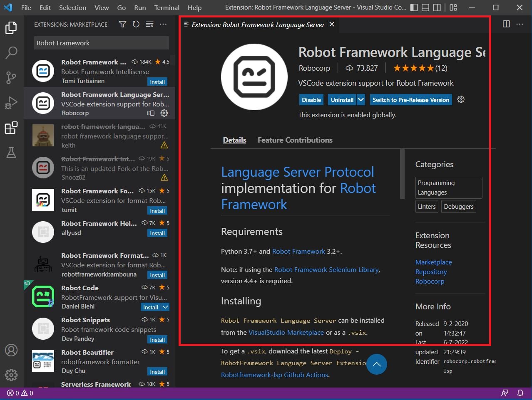532x400 pixels.
Task: Open Views and More Actions in Extensions panel
Action: point(163,25)
